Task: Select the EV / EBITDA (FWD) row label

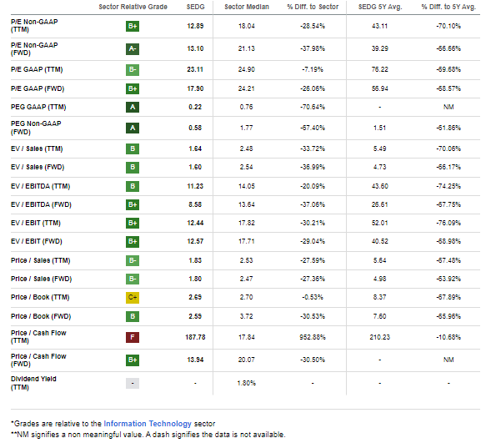Action: pos(42,204)
